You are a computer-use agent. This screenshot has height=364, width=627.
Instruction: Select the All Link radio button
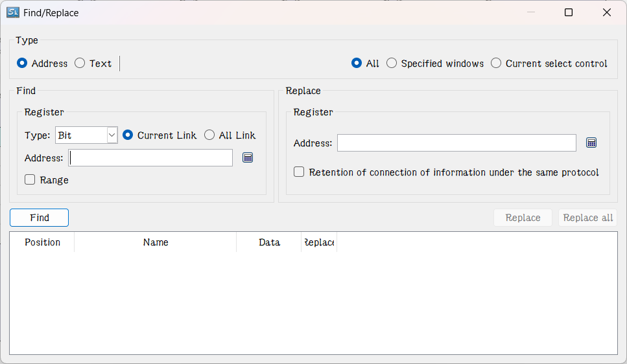(209, 135)
